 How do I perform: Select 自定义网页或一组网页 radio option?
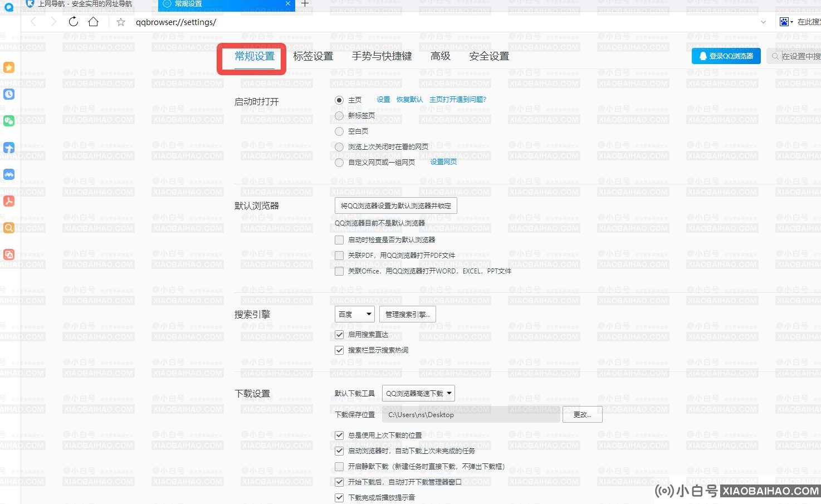point(339,163)
